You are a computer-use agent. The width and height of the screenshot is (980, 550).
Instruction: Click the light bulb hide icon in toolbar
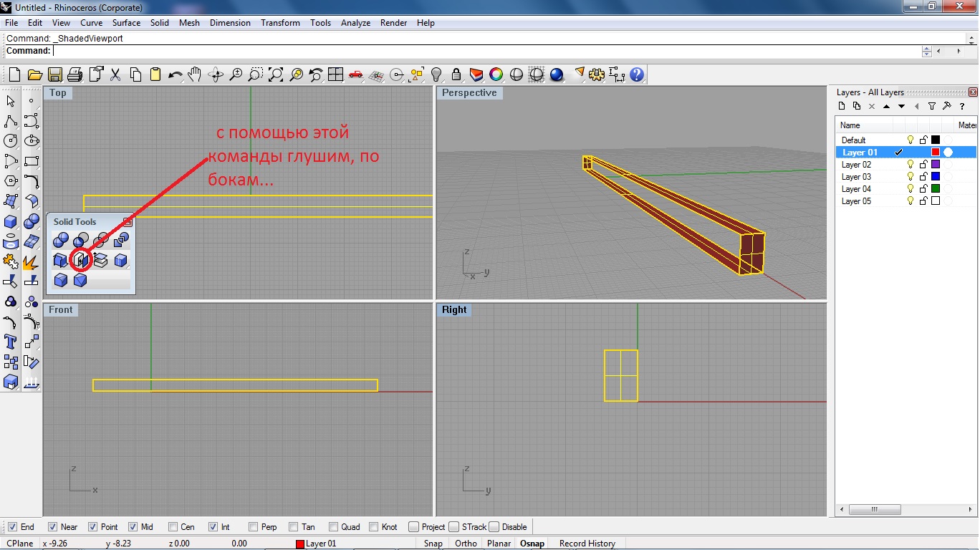(x=436, y=74)
